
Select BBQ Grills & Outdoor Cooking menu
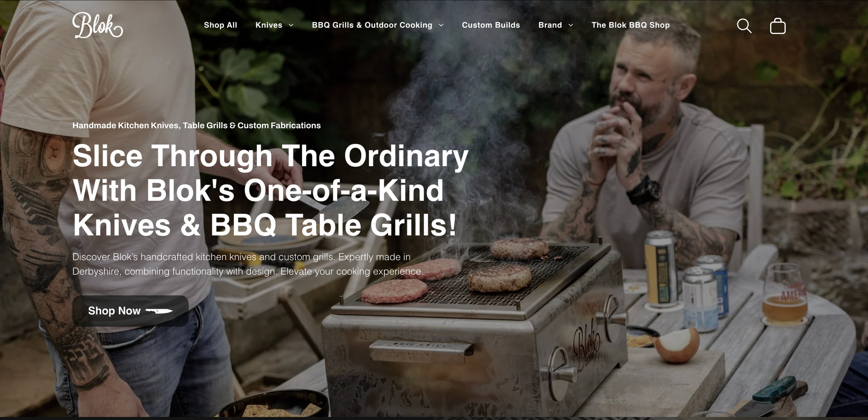tap(372, 25)
